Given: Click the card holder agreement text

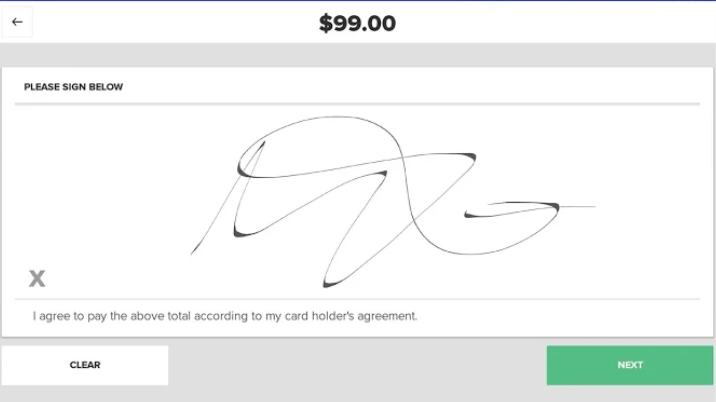Looking at the screenshot, I should (225, 316).
